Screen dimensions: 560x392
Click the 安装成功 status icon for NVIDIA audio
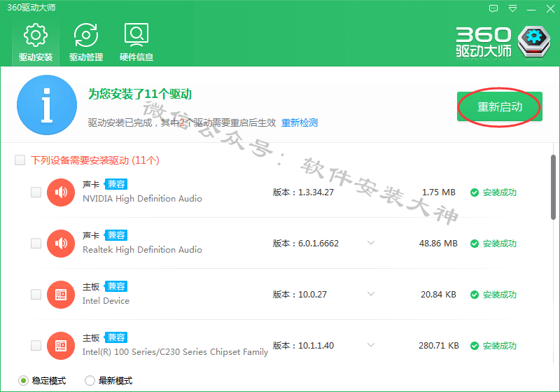click(x=475, y=192)
